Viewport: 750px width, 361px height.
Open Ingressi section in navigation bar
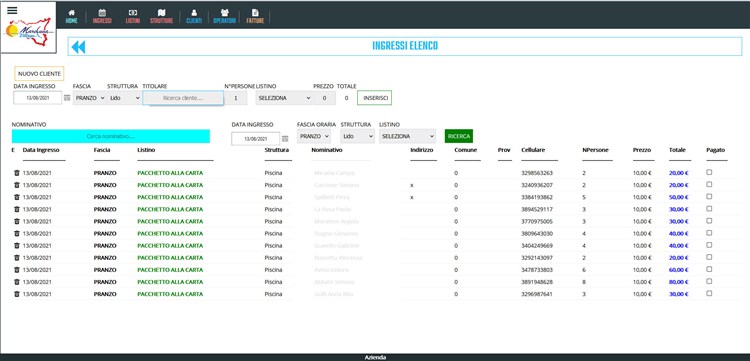click(x=102, y=17)
